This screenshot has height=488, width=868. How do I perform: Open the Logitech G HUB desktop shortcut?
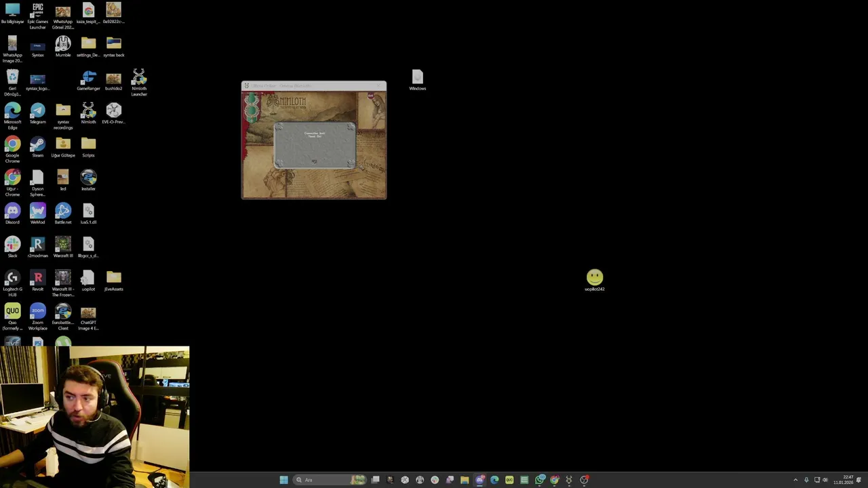pos(12,283)
